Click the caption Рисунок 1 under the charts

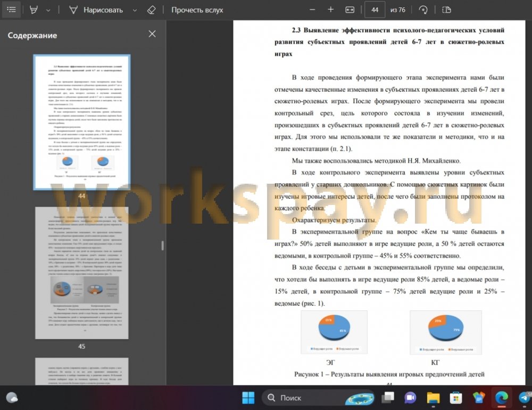click(389, 374)
